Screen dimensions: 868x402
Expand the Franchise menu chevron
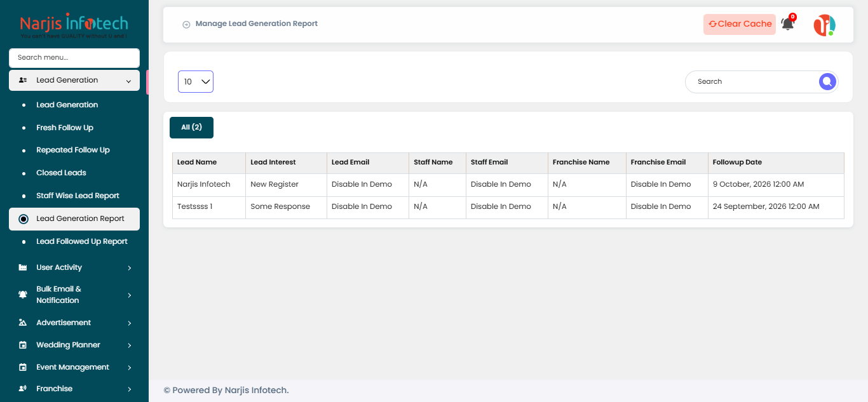click(x=129, y=389)
